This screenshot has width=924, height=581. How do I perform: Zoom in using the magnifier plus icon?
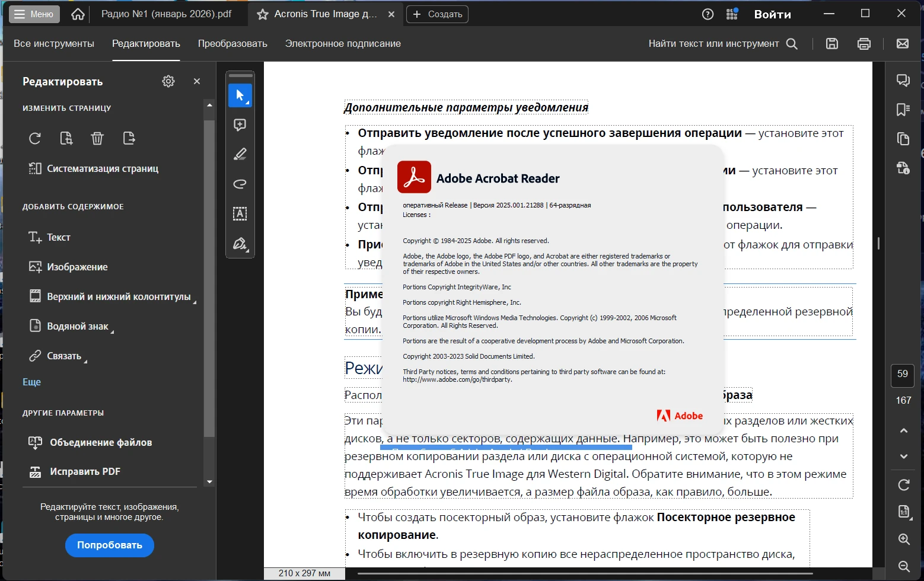point(903,539)
